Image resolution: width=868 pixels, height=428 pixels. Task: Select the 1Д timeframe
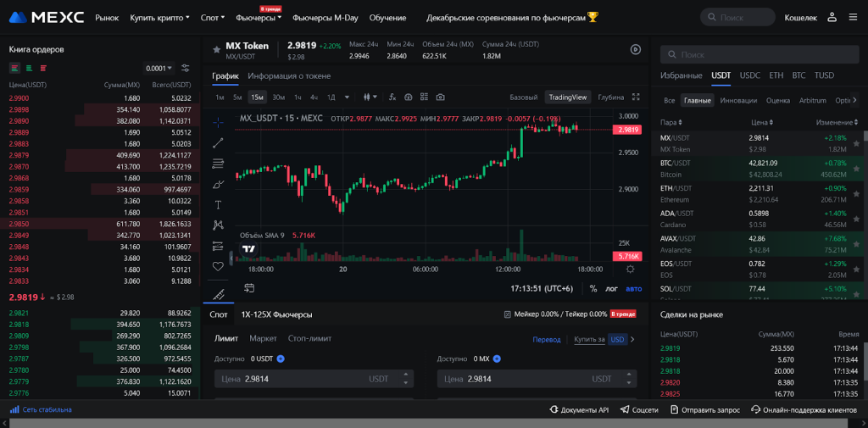331,97
